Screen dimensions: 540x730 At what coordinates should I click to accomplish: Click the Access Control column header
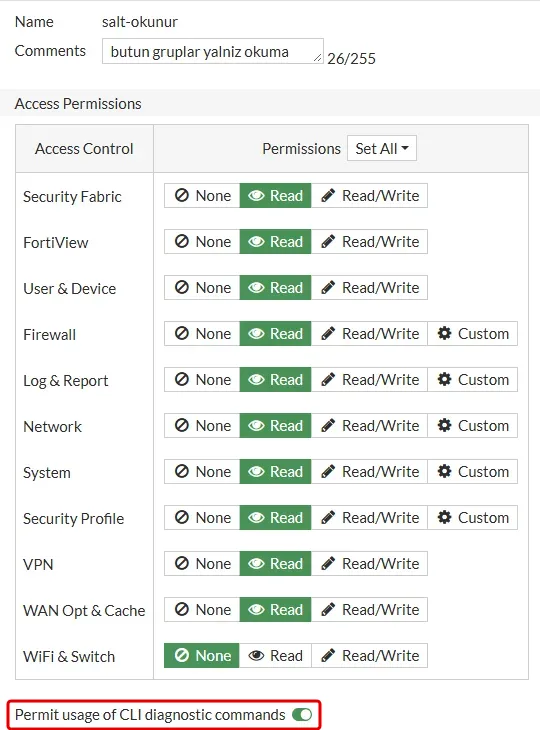84,149
